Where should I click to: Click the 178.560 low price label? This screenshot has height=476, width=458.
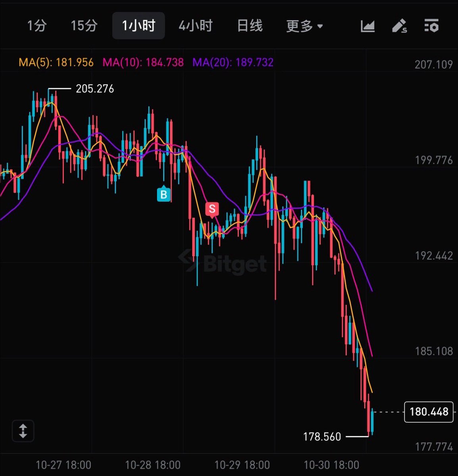[322, 437]
